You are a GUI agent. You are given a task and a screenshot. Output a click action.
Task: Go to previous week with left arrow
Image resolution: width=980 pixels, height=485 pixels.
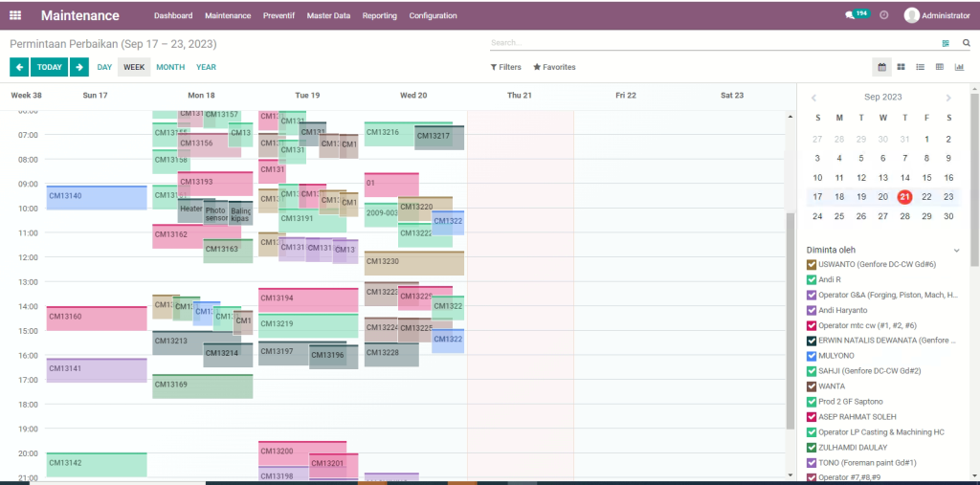point(19,67)
